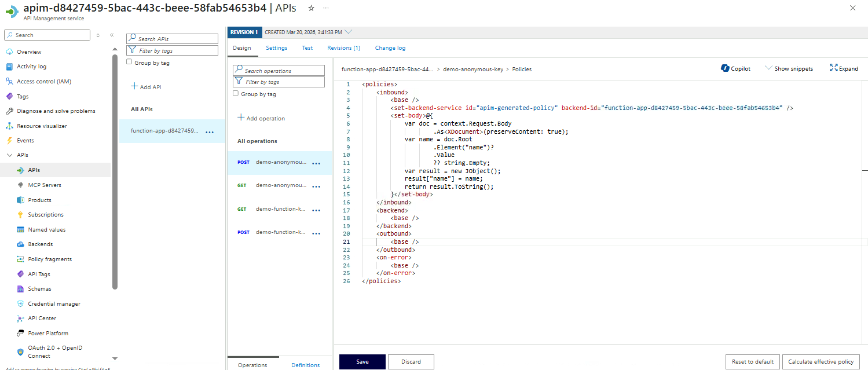Switch to the Settings tab
The image size is (868, 370).
[276, 48]
